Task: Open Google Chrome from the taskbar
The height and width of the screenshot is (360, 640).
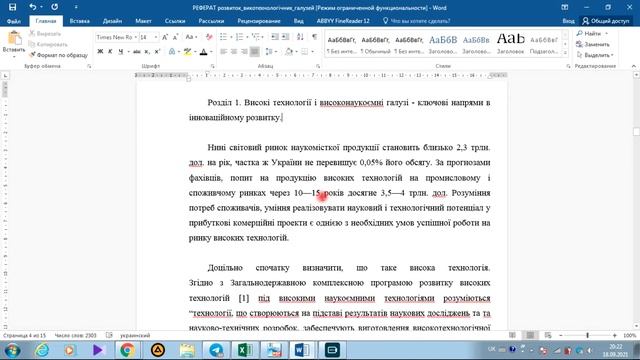Action: click(127, 350)
